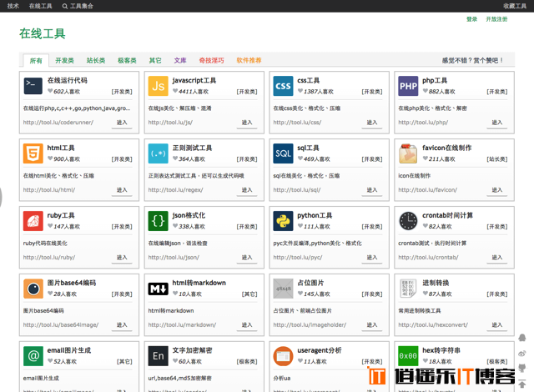
Task: Open the 软件推荐 tab
Action: [249, 60]
